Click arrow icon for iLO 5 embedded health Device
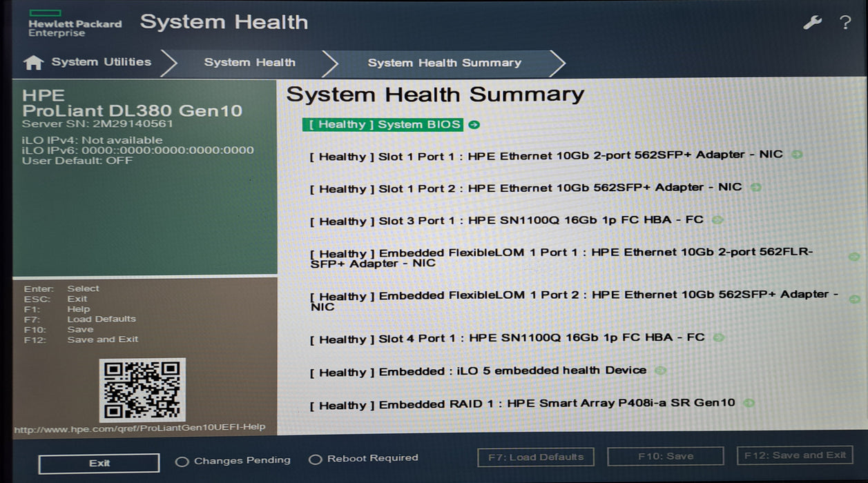The width and height of the screenshot is (868, 483). coord(661,371)
